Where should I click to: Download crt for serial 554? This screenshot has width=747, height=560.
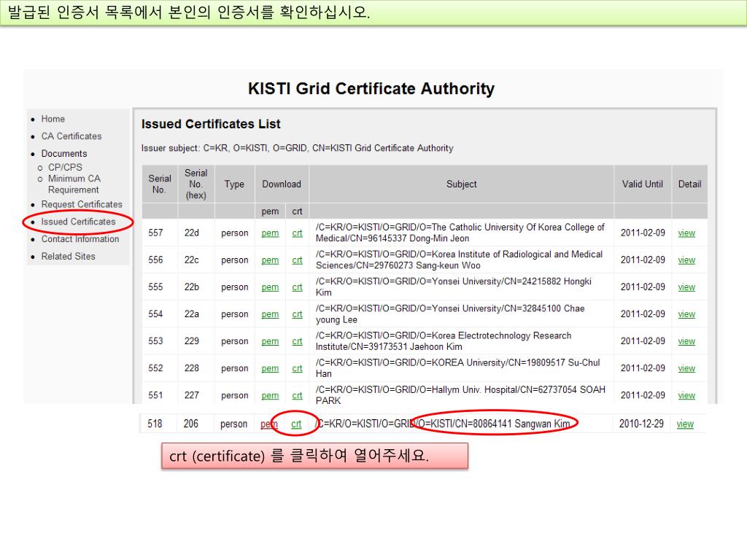[298, 314]
